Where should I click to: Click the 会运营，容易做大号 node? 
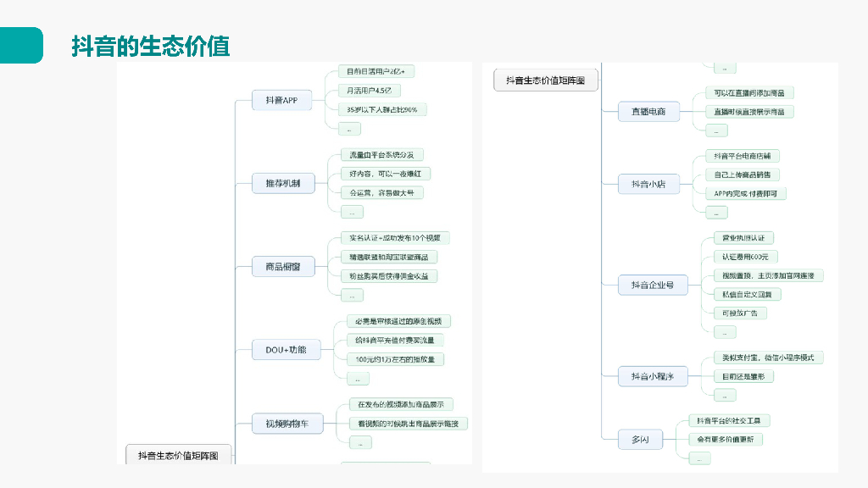[x=382, y=192]
